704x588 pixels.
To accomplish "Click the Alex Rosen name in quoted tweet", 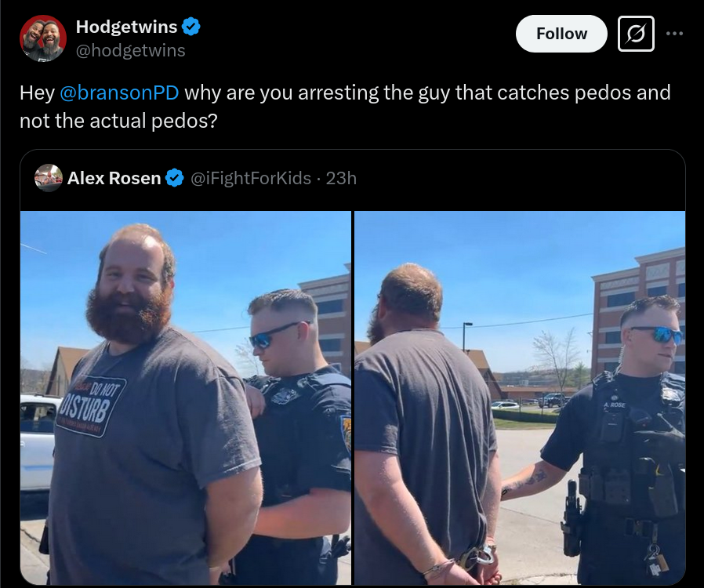I will pyautogui.click(x=114, y=178).
